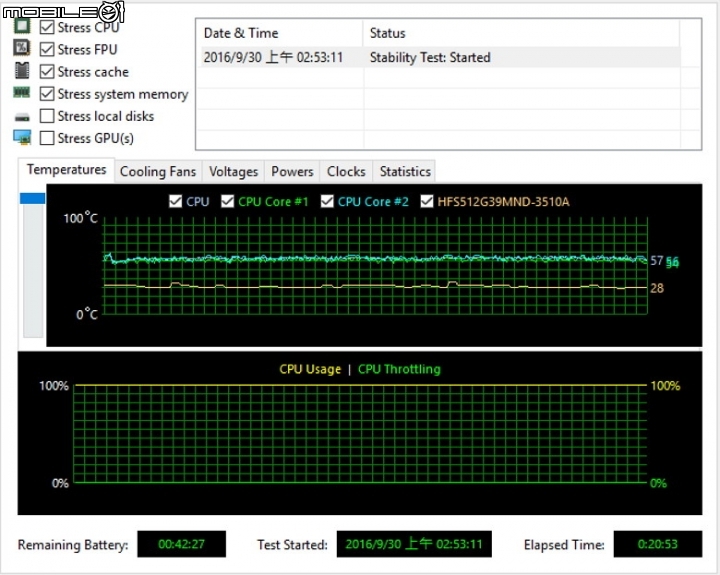Enable the Stress local disks checkbox
The image size is (720, 575).
coord(47,116)
